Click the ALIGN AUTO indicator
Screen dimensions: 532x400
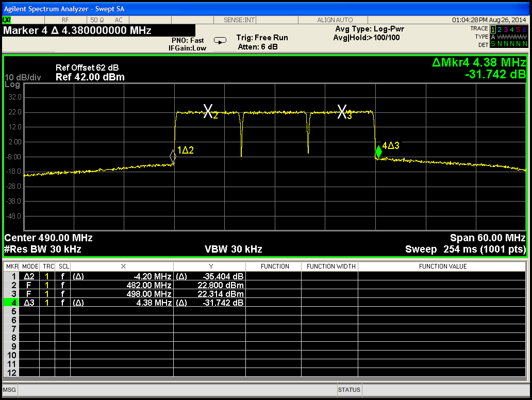point(335,20)
